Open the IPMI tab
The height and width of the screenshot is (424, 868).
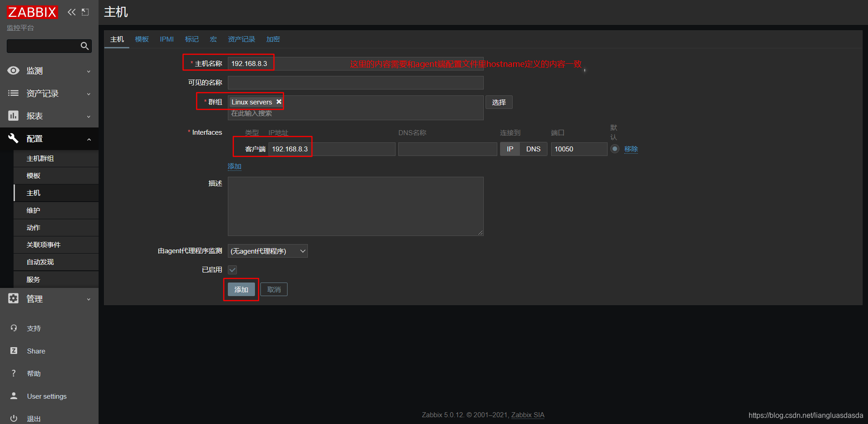pos(167,39)
